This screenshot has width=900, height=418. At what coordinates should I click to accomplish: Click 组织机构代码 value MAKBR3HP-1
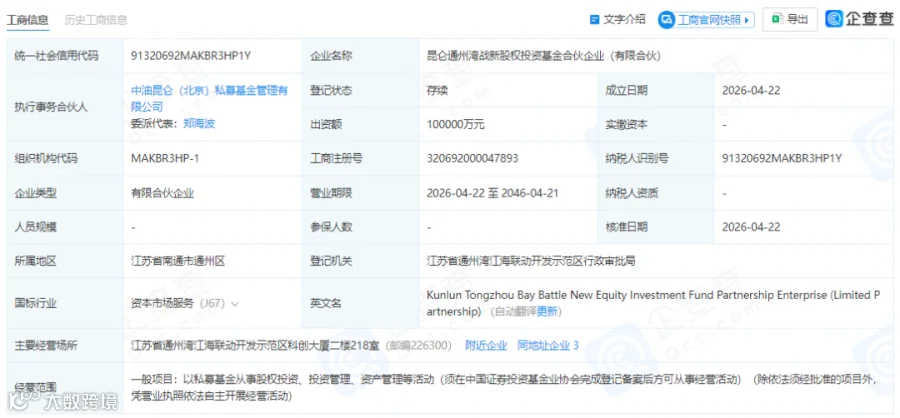point(165,158)
